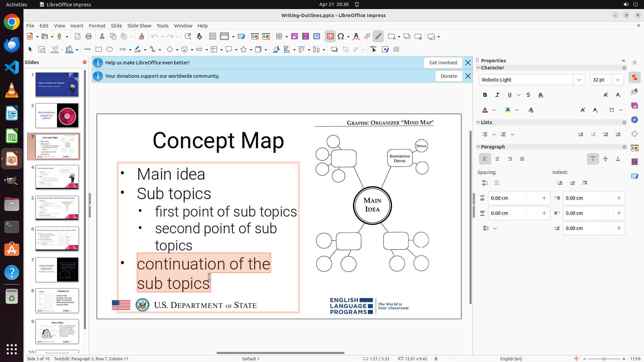Click the Insert Text Box icon
This screenshot has height=362, width=644.
(x=330, y=37)
